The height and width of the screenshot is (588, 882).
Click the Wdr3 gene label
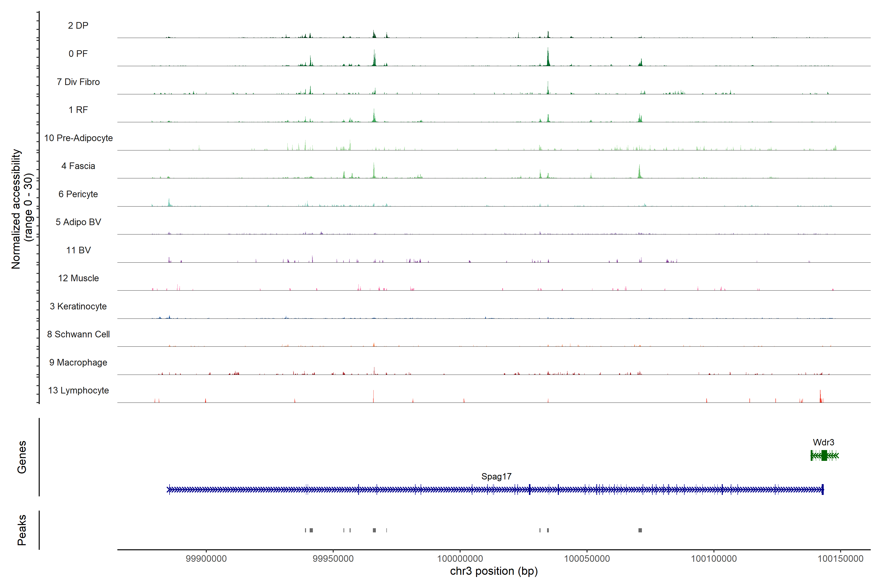coord(823,442)
